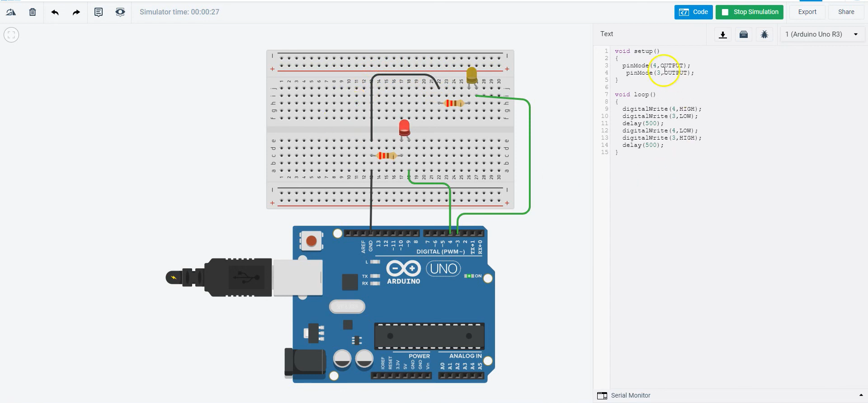Click the first 'delay(500);' line 11
Screen dimensions: 868x403
643,123
